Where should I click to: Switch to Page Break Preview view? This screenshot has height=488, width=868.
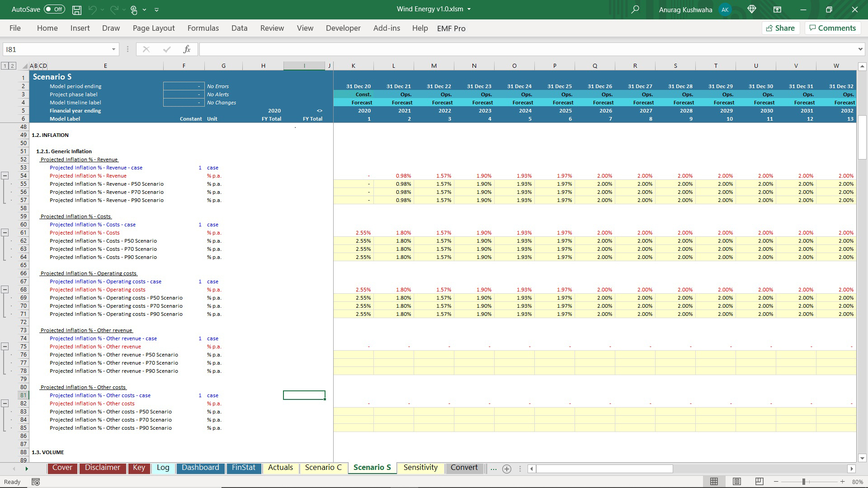click(x=759, y=482)
